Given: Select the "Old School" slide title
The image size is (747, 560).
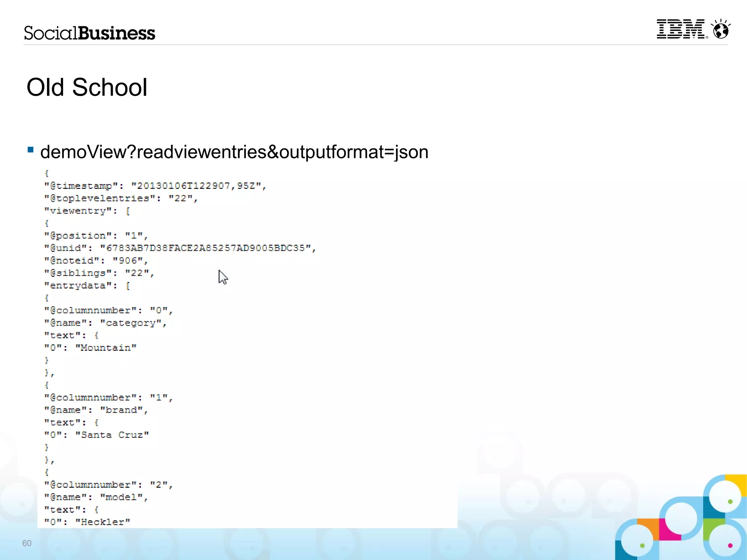Looking at the screenshot, I should tap(87, 87).
